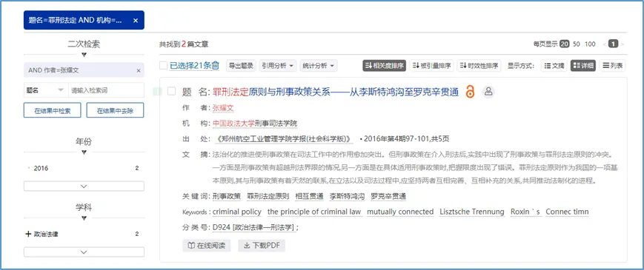Switch to 详细 display mode
Screen dimensions: 644x270
click(582, 66)
